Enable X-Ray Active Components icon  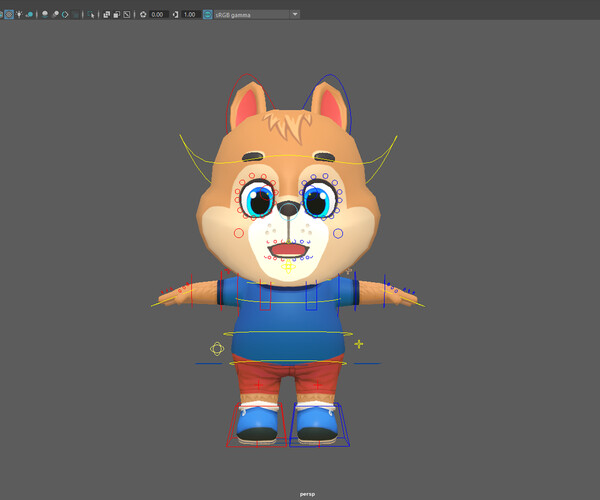click(116, 15)
